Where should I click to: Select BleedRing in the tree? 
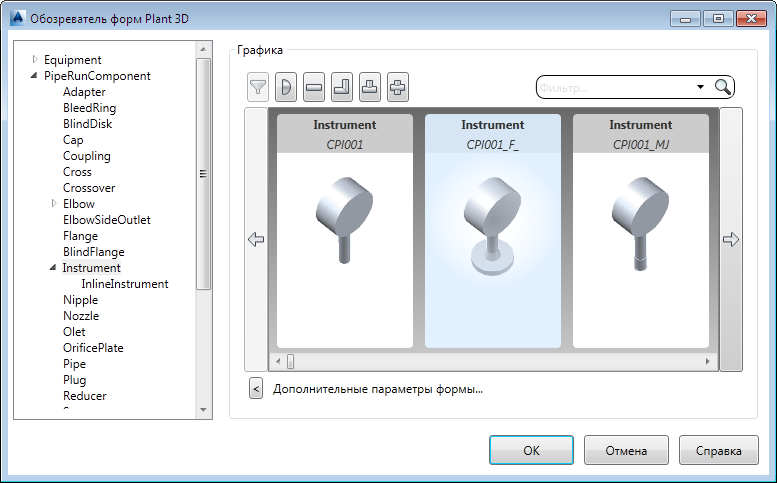click(90, 107)
